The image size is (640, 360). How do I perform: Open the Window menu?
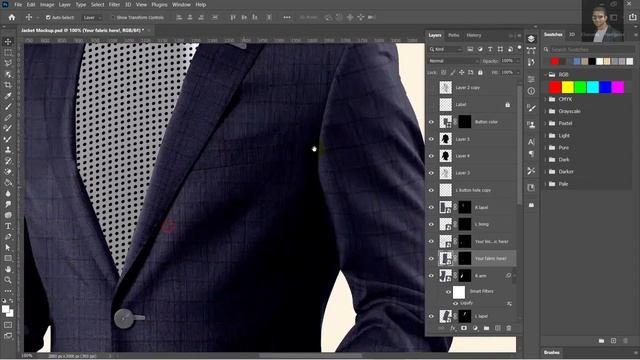(x=181, y=4)
